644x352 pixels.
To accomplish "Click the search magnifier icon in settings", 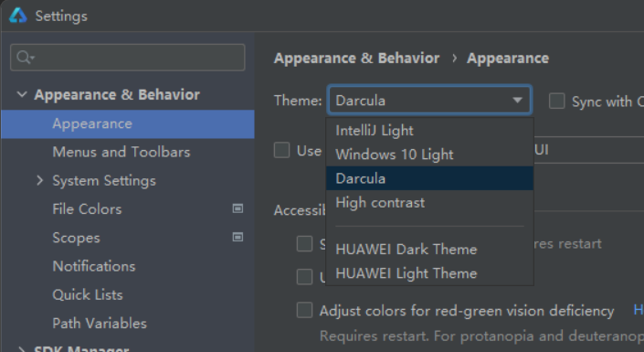I will coord(25,58).
